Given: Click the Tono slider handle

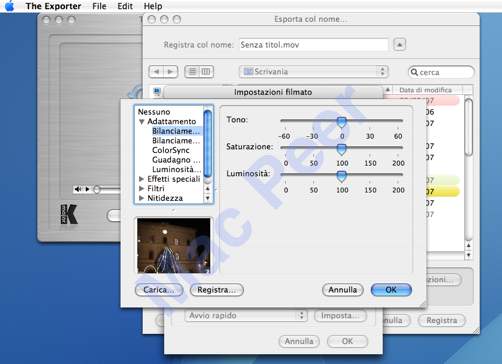Looking at the screenshot, I should (342, 122).
